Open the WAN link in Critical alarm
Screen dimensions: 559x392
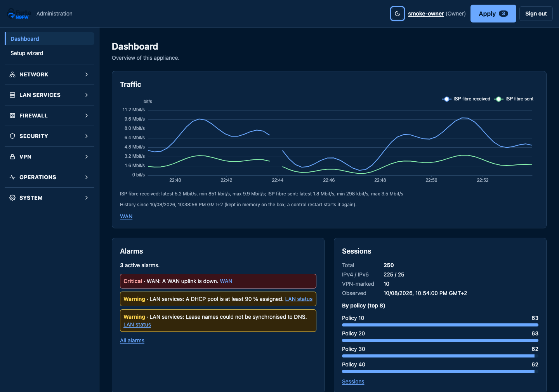[x=226, y=281]
